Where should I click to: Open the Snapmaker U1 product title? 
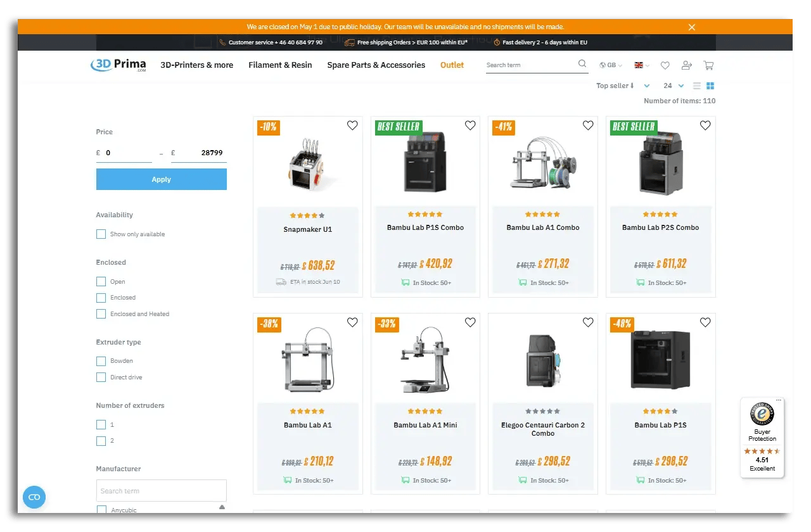click(308, 229)
